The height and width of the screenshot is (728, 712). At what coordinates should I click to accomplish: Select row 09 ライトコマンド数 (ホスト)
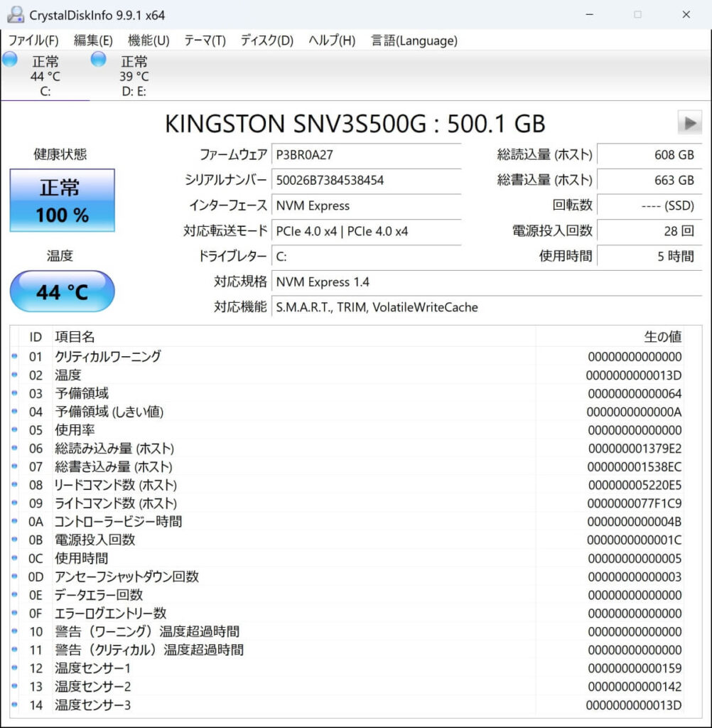347,503
